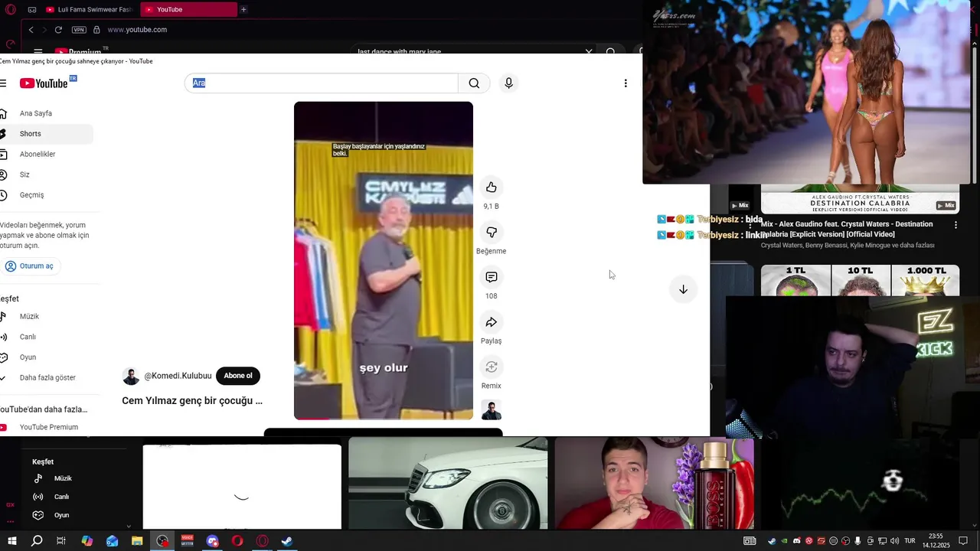The width and height of the screenshot is (980, 551).
Task: Dislike the short via Beğenme button
Action: pos(492,232)
